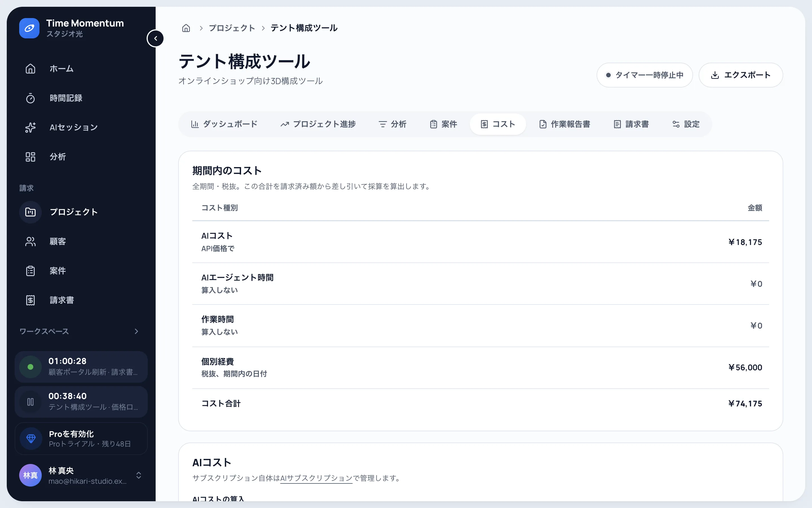This screenshot has height=508, width=812.
Task: Click the home icon in breadcrumb
Action: [x=186, y=28]
